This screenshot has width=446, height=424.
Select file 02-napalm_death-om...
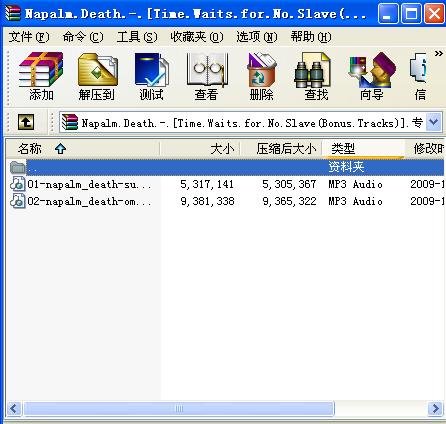click(89, 202)
